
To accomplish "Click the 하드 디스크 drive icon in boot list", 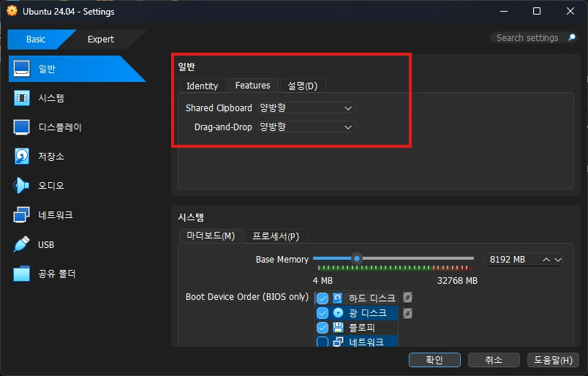I will [337, 298].
